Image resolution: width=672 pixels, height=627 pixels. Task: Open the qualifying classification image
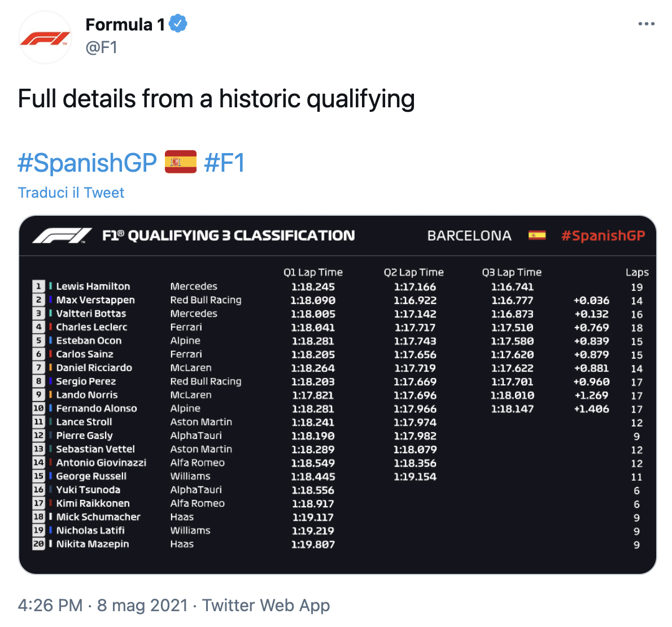pos(338,395)
